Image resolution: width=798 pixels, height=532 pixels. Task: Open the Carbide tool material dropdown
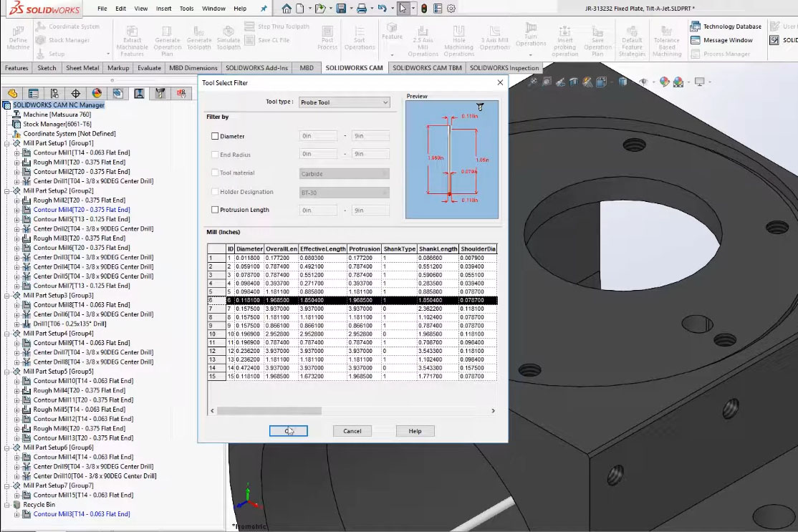344,174
